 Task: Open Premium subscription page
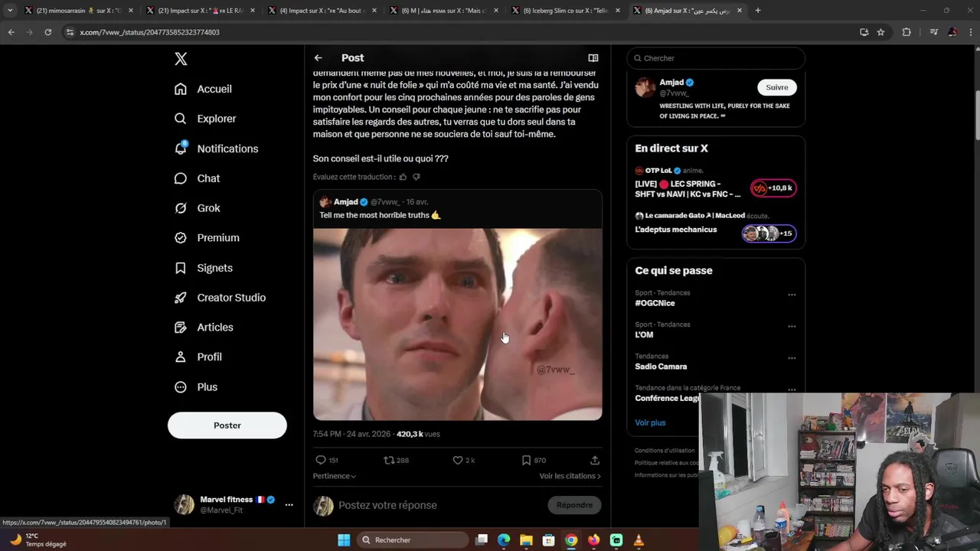207,238
